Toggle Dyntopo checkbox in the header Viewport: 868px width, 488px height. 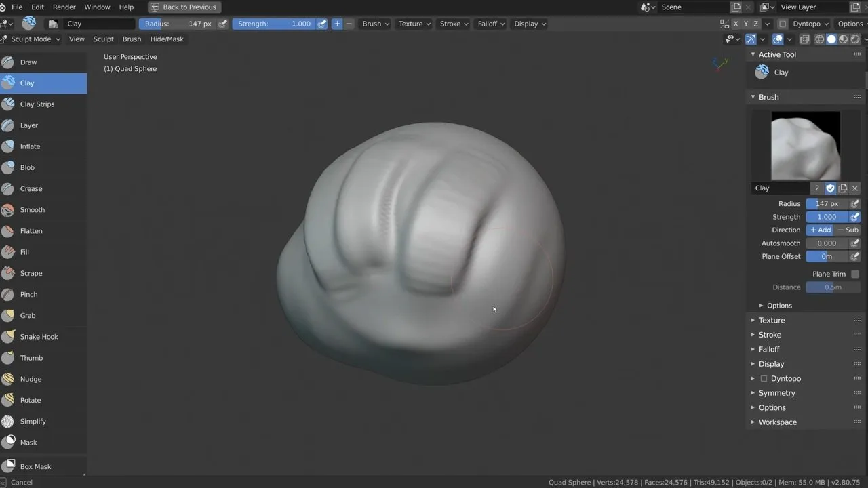[x=783, y=24]
